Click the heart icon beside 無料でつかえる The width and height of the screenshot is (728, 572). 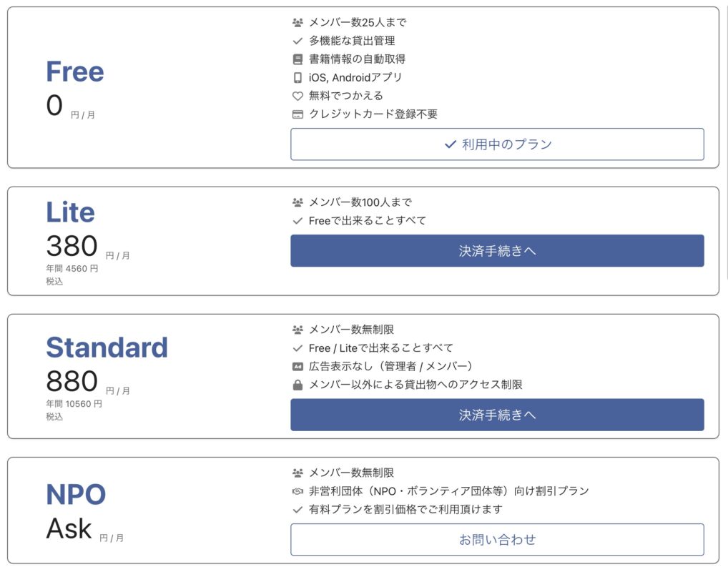[297, 96]
